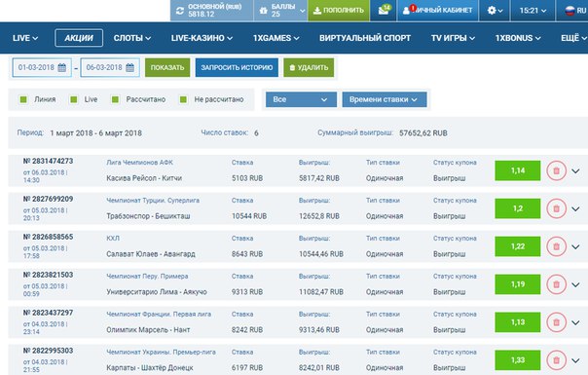Click the ПОПОЛНИТЬ deposit button
This screenshot has height=375, width=588.
[339, 11]
